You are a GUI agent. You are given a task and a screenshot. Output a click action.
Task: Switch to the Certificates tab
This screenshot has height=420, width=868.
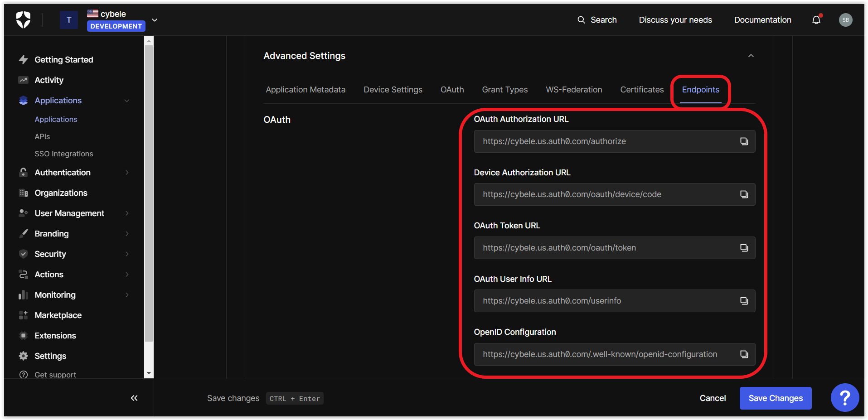[x=641, y=90]
